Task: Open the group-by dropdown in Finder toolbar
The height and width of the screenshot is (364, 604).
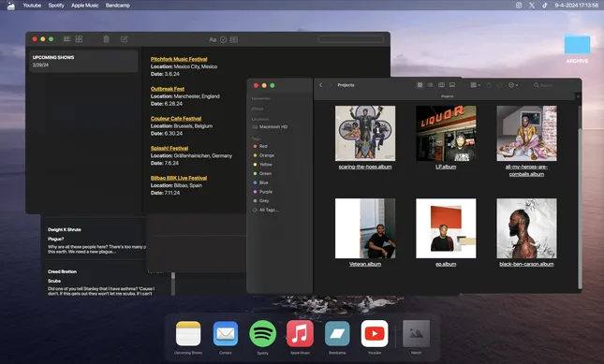Action: [x=476, y=85]
